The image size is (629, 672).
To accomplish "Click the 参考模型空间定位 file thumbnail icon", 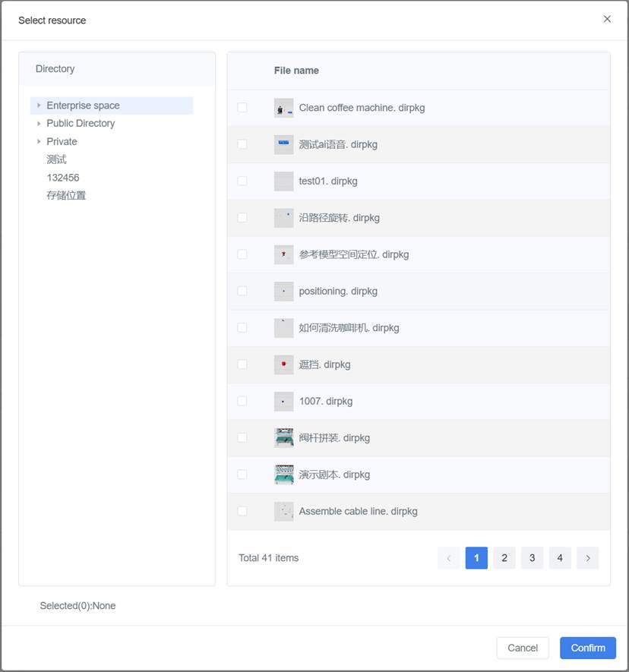I will coord(283,254).
